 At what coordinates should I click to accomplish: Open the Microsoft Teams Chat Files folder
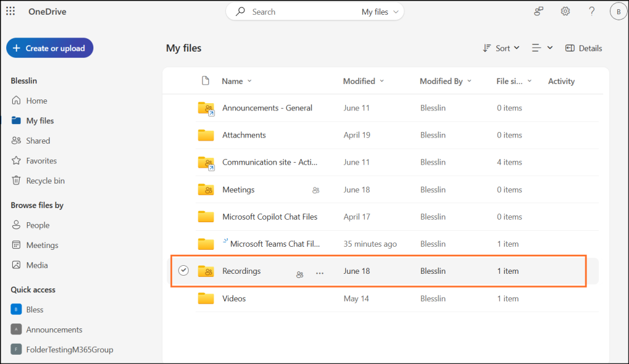coord(275,244)
